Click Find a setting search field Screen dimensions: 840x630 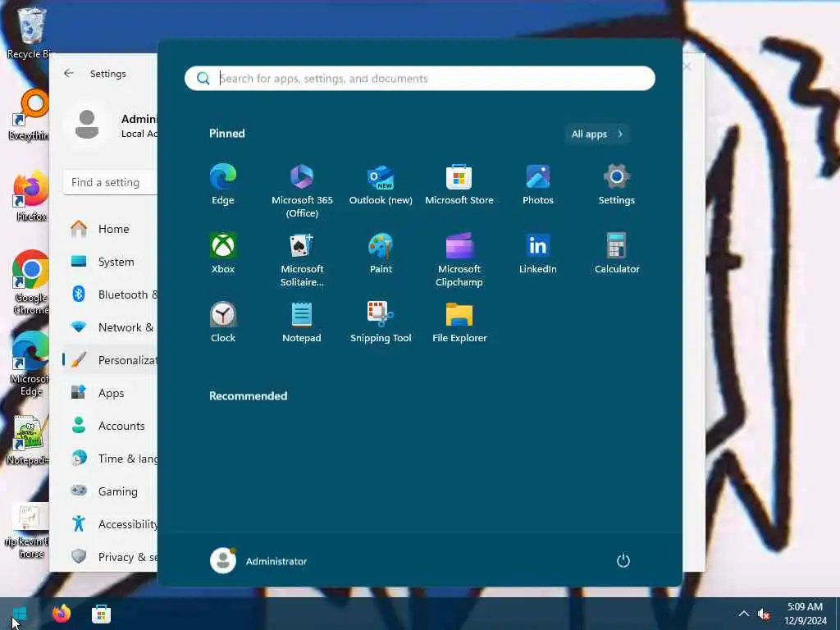(111, 182)
